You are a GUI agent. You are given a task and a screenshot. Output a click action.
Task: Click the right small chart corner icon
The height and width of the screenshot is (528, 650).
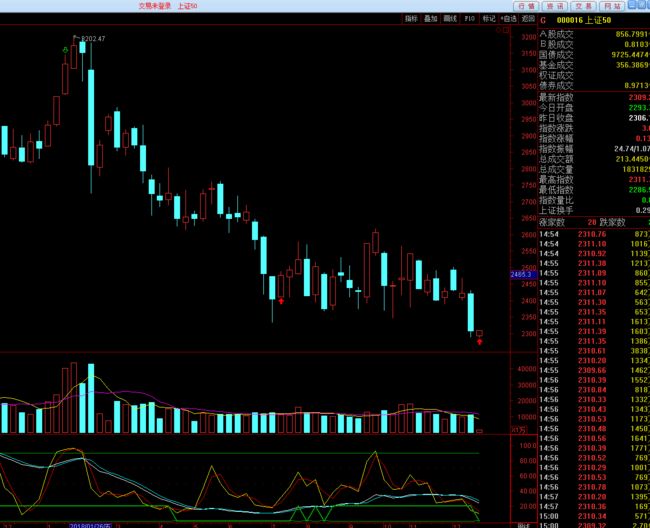[x=506, y=30]
